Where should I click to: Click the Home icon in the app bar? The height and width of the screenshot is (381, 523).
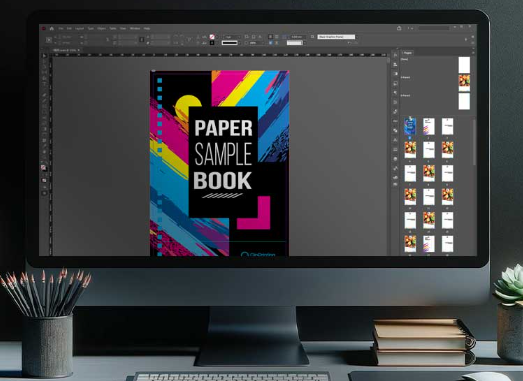click(x=52, y=29)
